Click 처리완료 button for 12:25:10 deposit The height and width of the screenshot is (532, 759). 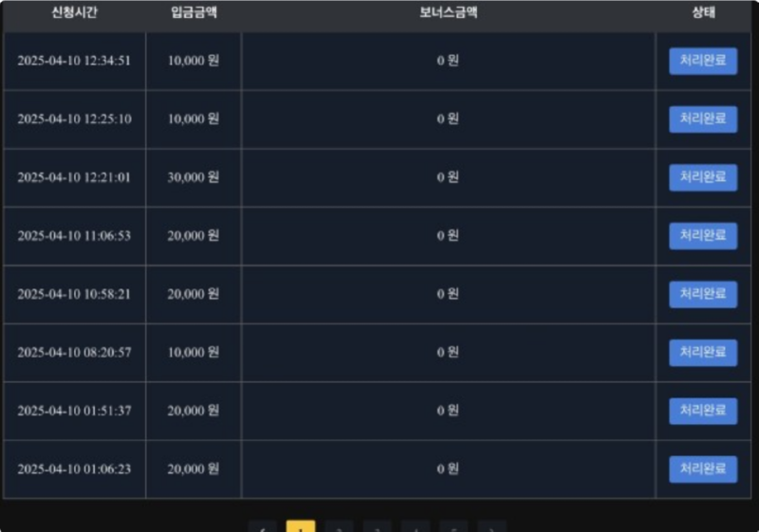(x=703, y=119)
